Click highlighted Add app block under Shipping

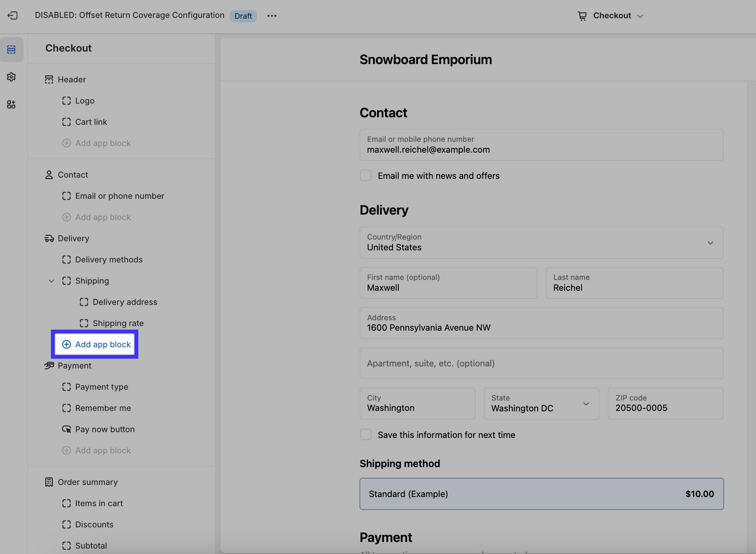click(96, 344)
